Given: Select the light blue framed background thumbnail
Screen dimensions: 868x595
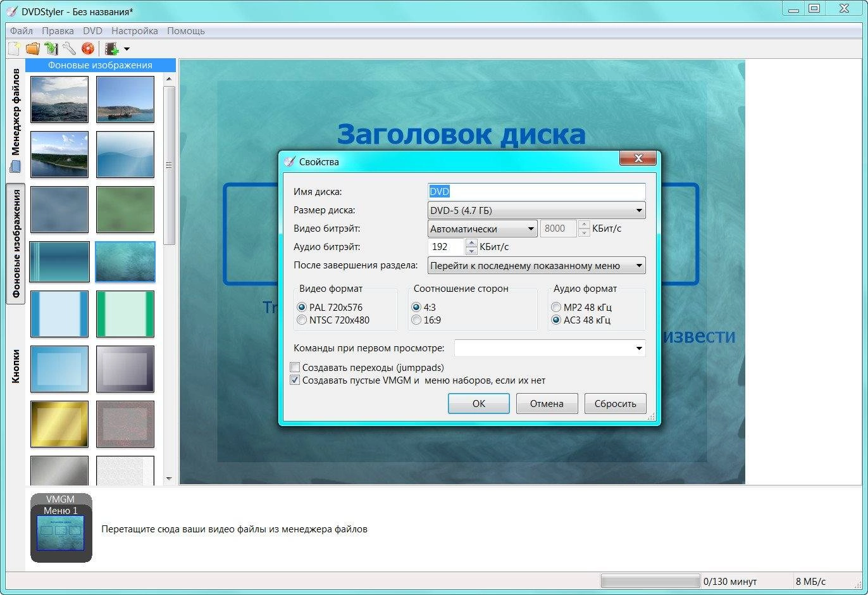Looking at the screenshot, I should click(x=59, y=369).
